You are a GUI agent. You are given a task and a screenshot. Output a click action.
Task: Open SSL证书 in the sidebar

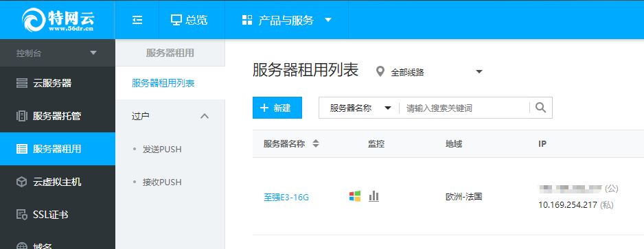click(x=58, y=215)
